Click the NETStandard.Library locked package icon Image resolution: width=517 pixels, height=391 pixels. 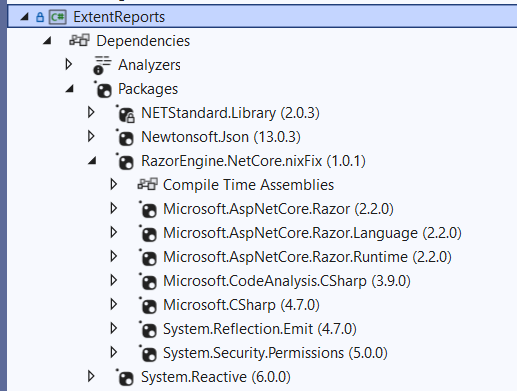(125, 114)
